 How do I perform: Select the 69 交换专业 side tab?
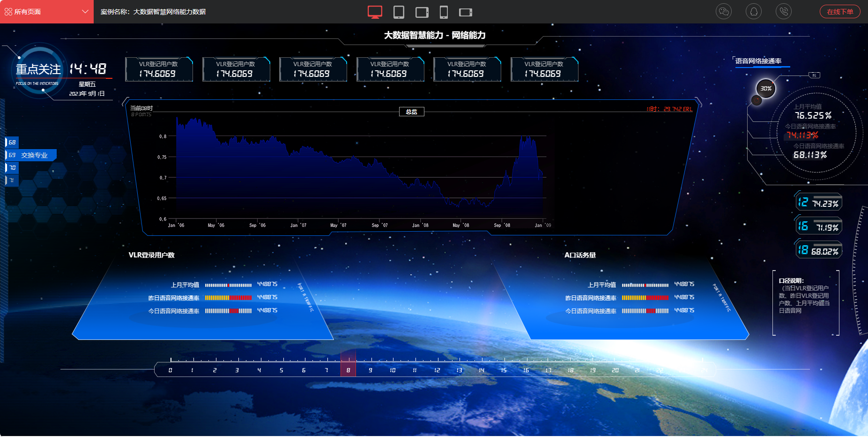click(x=31, y=155)
